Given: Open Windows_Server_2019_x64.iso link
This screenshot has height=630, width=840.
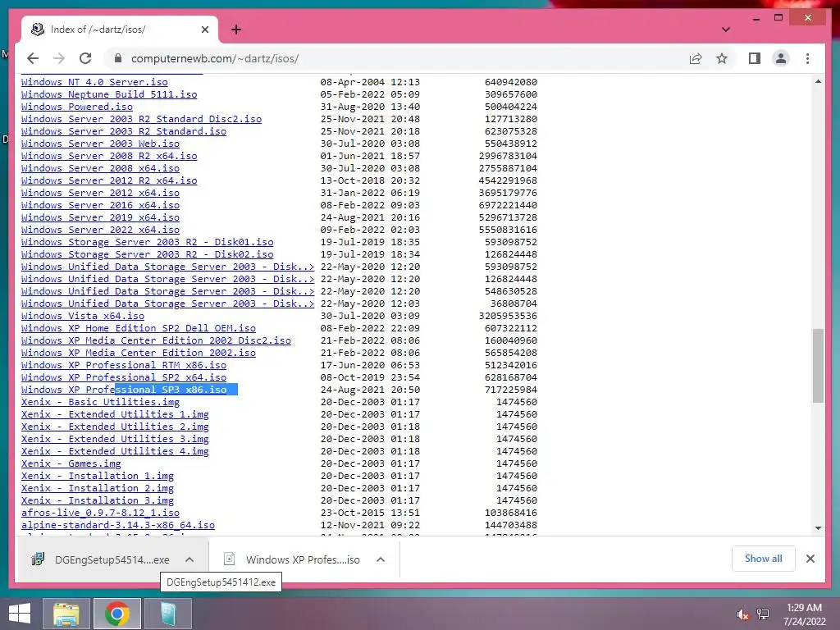Looking at the screenshot, I should (100, 217).
